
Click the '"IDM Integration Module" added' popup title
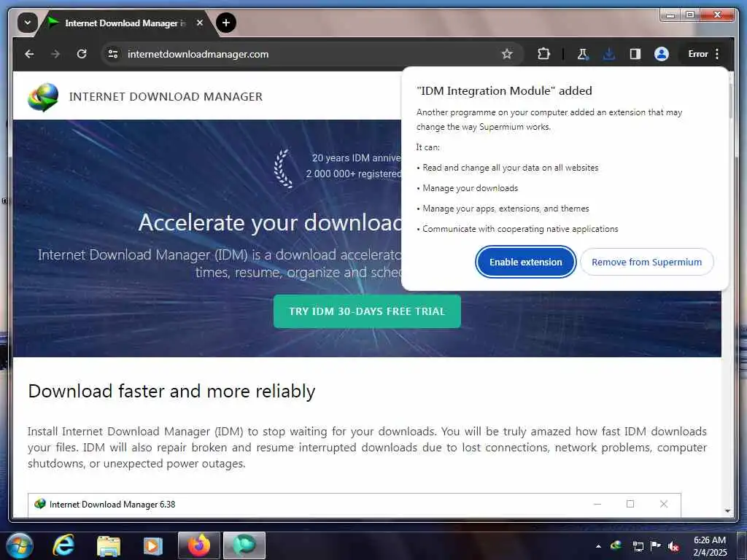point(504,90)
